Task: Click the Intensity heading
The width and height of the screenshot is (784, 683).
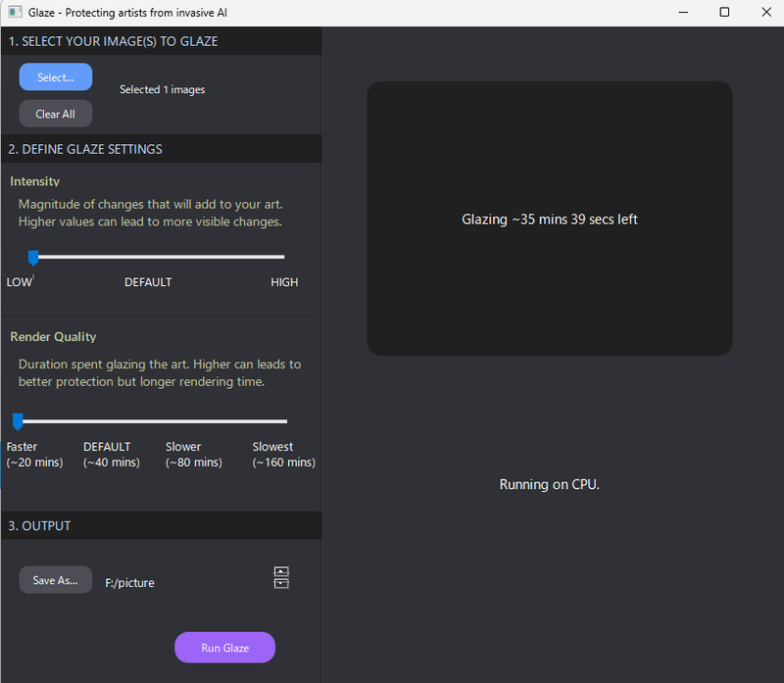Action: (34, 181)
